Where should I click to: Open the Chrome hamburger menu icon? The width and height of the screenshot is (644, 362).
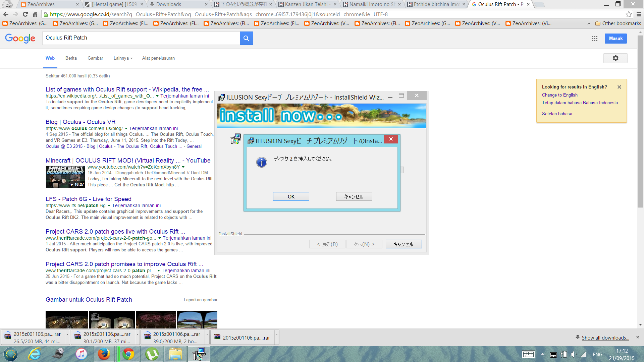639,14
